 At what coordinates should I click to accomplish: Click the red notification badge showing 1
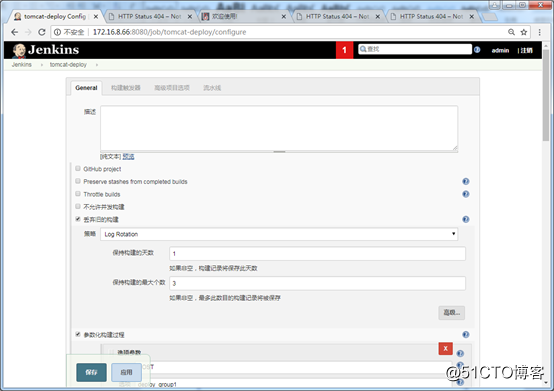(344, 50)
